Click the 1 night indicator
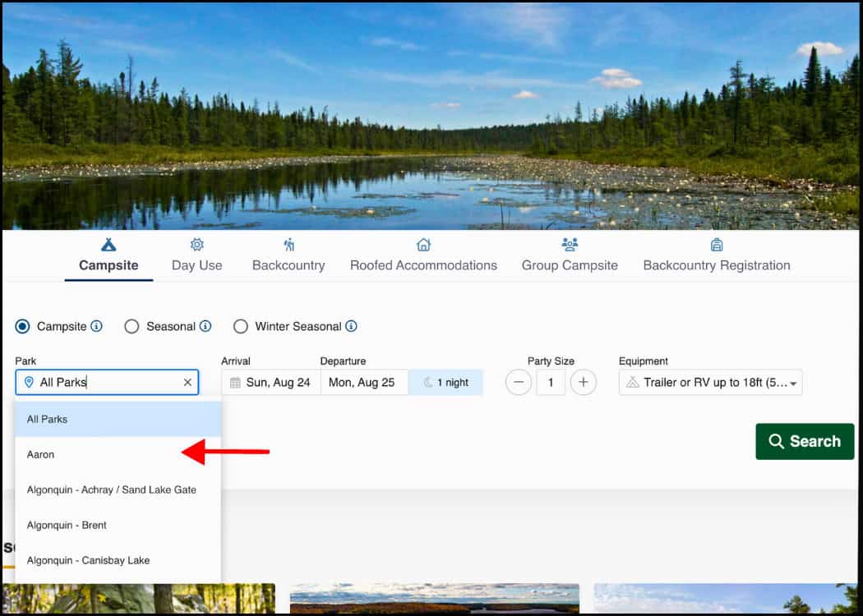 445,382
